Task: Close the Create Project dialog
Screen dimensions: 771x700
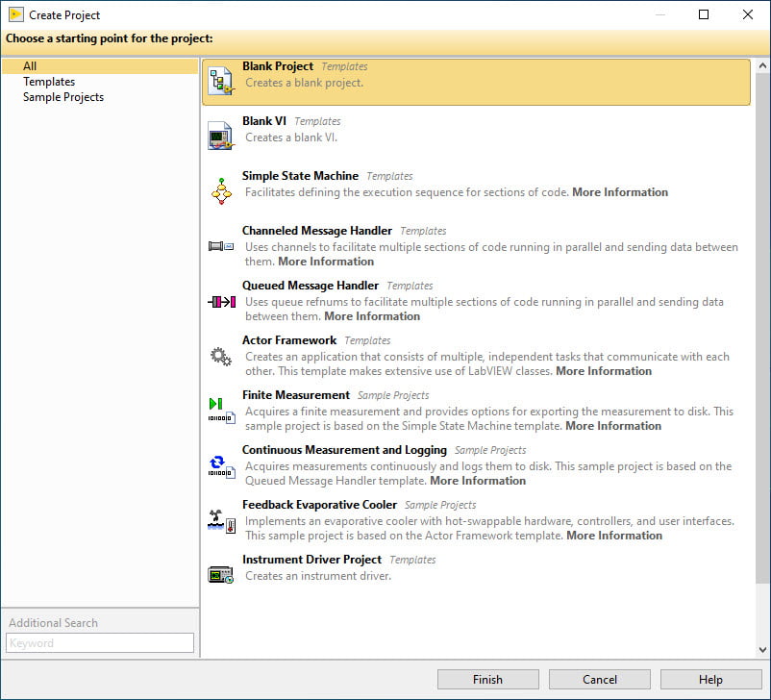Action: [x=747, y=14]
